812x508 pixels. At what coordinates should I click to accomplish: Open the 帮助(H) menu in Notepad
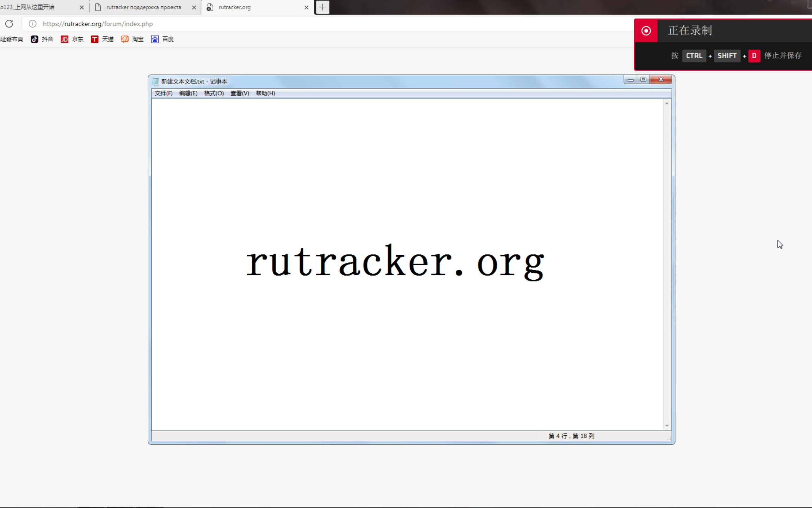pyautogui.click(x=265, y=93)
